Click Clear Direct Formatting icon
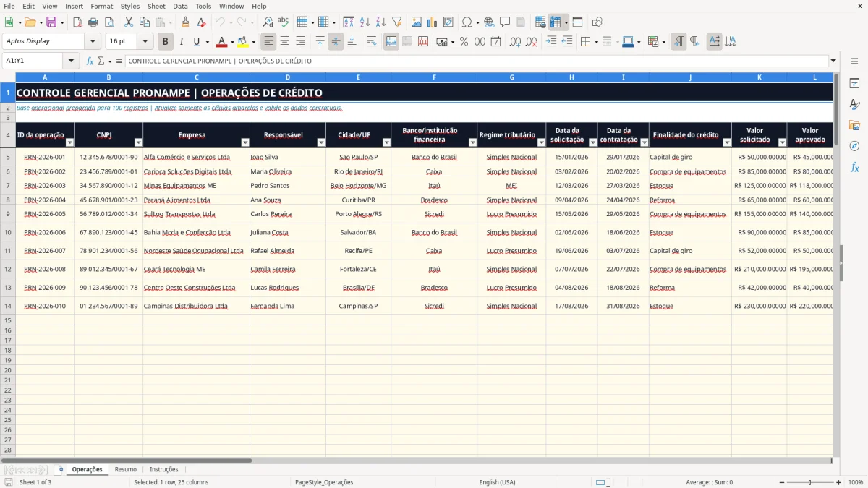This screenshot has width=868, height=488. 201,22
